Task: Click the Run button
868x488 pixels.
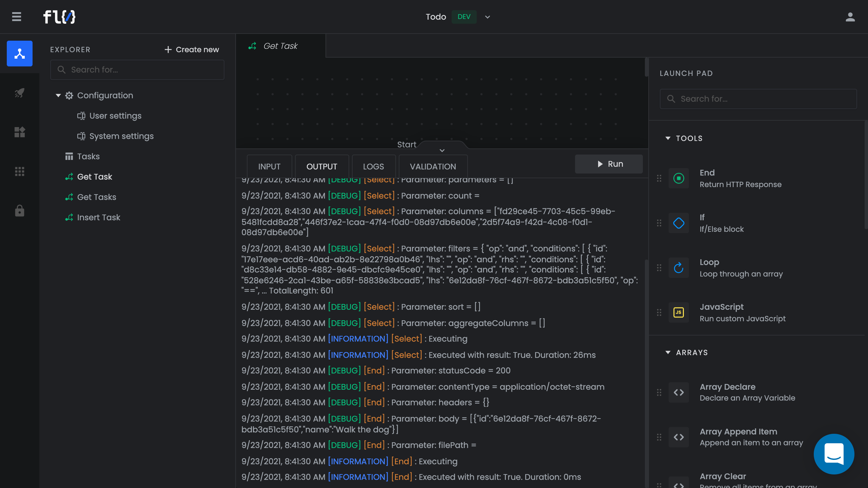Action: point(609,164)
